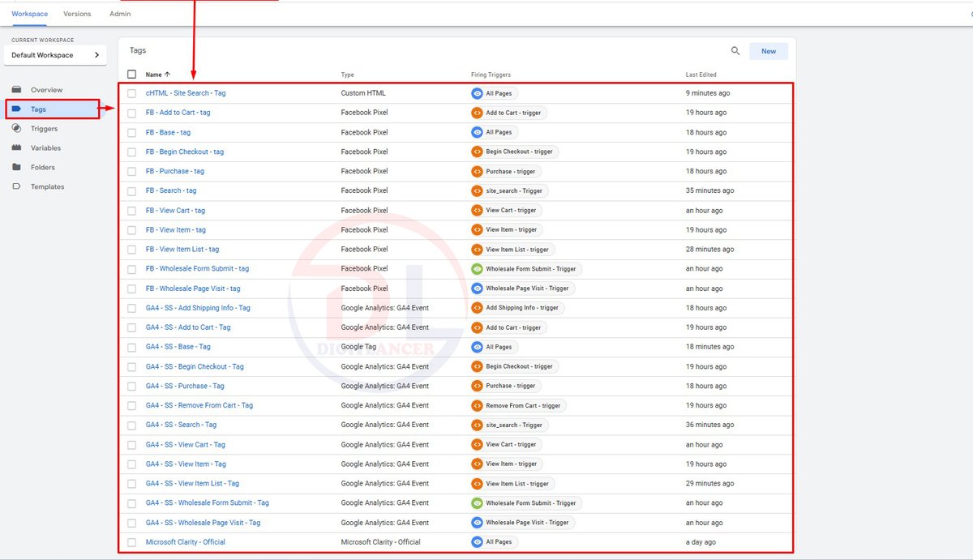Click form trigger icon in FB - Wholesale Form Submit row
The width and height of the screenshot is (973, 560).
[x=478, y=269]
